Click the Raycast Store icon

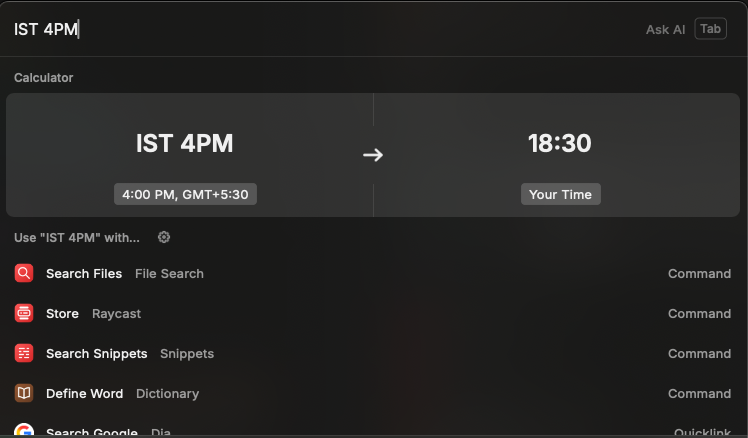coord(24,313)
